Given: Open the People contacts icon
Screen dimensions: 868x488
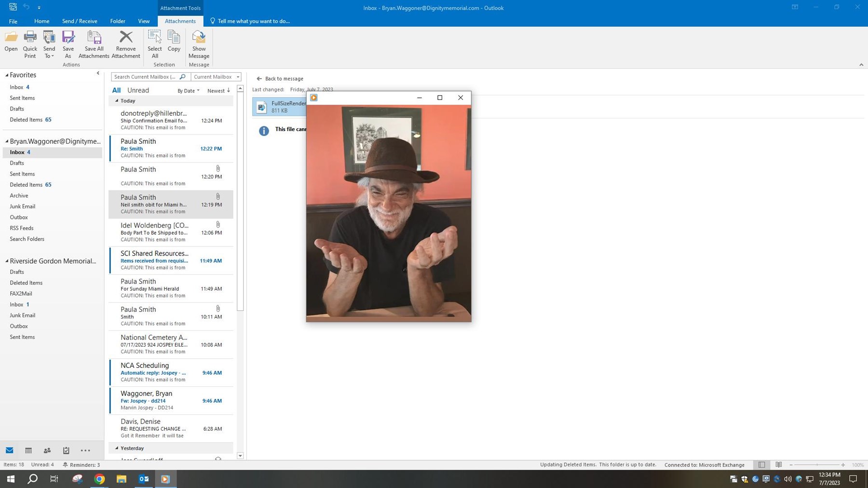Looking at the screenshot, I should pyautogui.click(x=47, y=450).
